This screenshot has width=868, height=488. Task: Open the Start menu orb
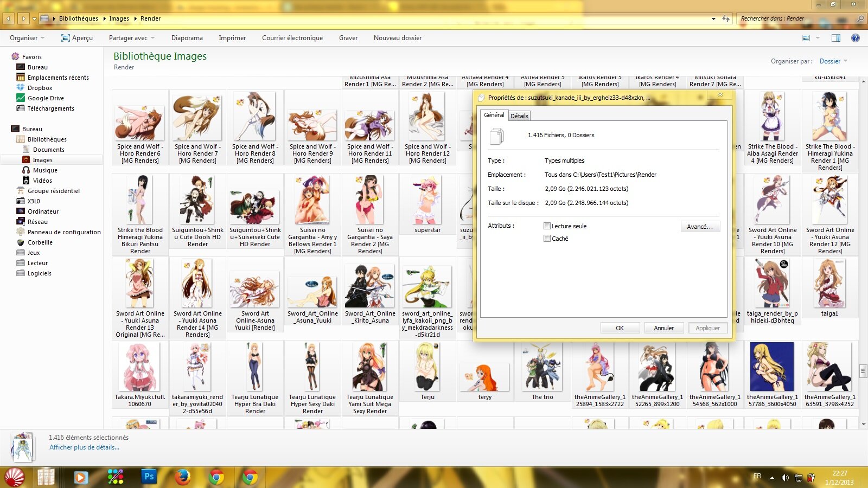pos(15,477)
